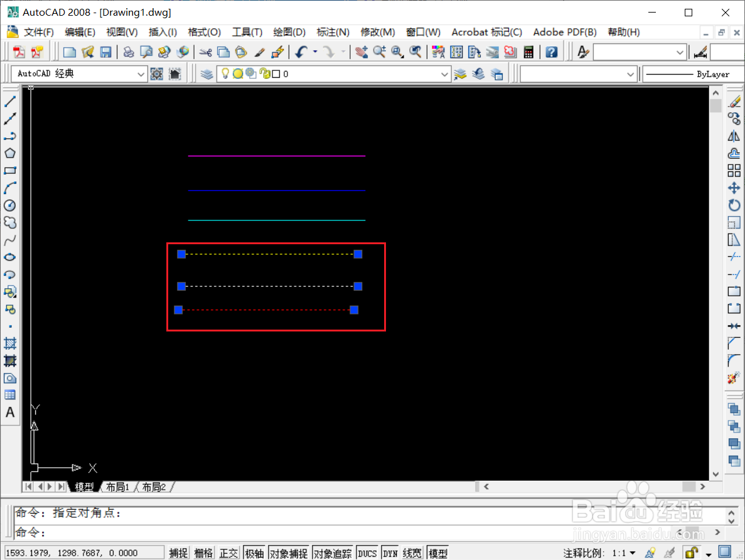Select the Revision cloud tool

pos(10,222)
